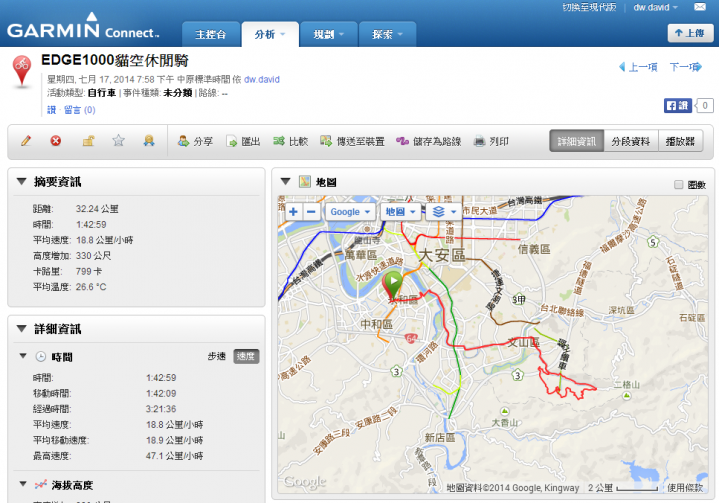Screen dimensions: 720x503
Task: Collapse the 海拔高度 elevation section
Action: (x=22, y=484)
